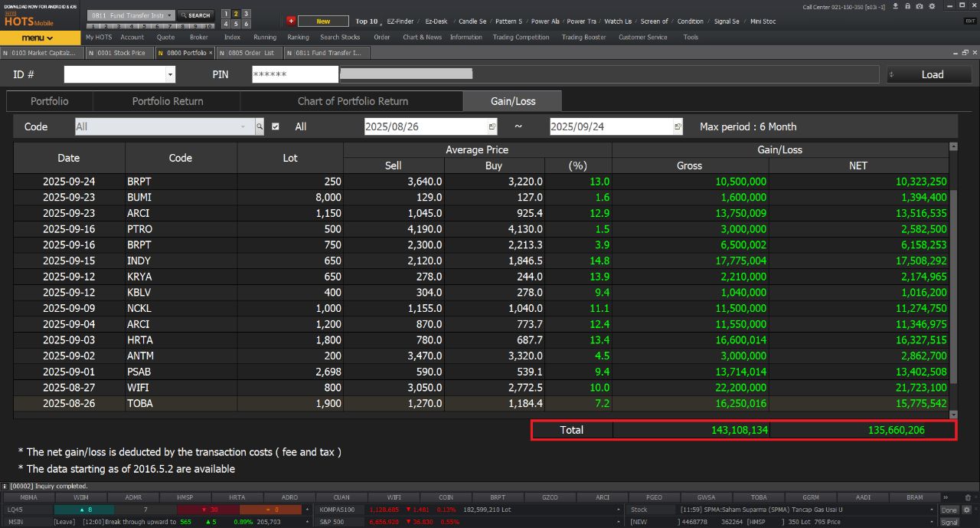Click the PIN input field

pyautogui.click(x=295, y=74)
